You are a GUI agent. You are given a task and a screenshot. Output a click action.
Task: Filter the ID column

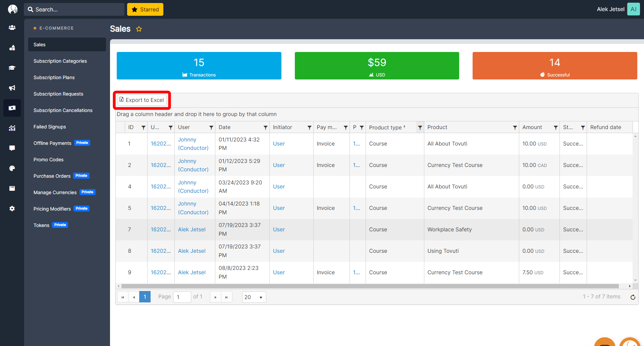point(143,127)
